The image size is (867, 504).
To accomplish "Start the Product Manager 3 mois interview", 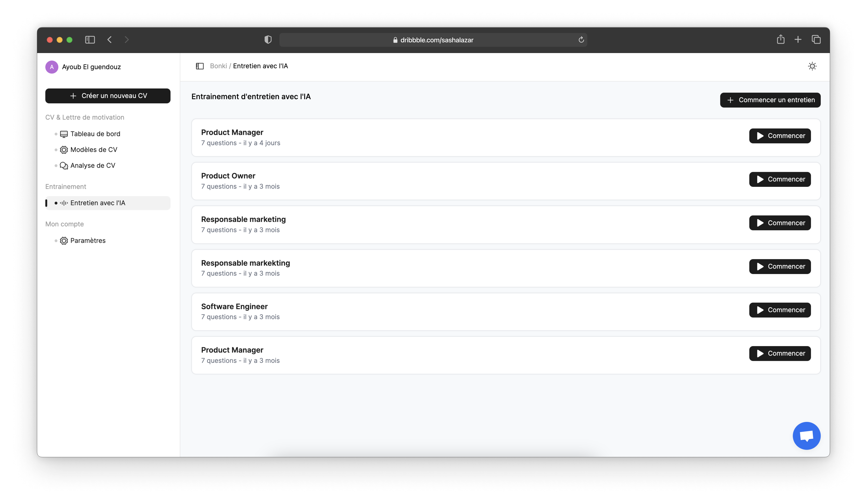I will tap(780, 353).
